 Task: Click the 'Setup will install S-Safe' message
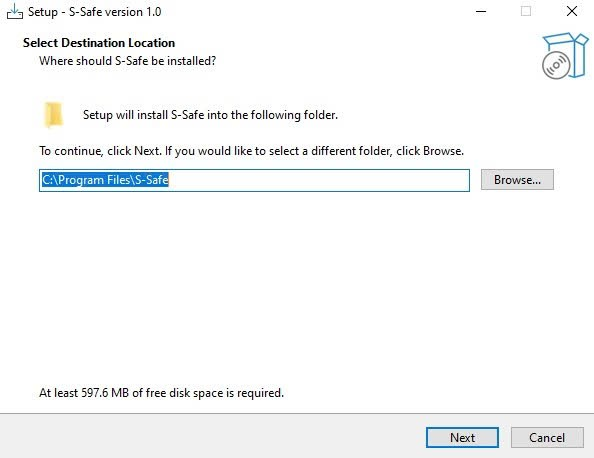click(x=210, y=115)
